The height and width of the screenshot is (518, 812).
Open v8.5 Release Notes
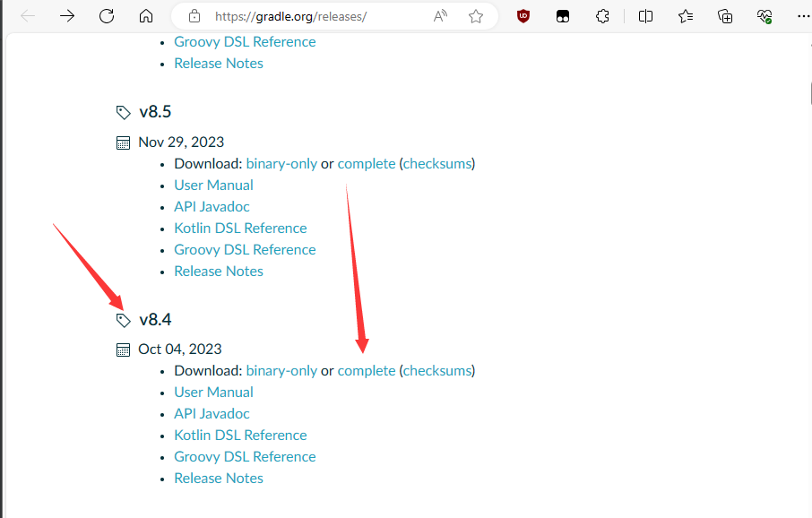click(219, 271)
